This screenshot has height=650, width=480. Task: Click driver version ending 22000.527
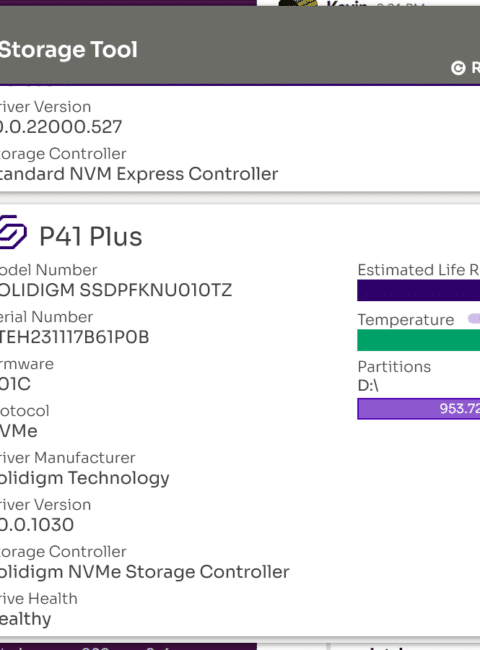pos(61,127)
